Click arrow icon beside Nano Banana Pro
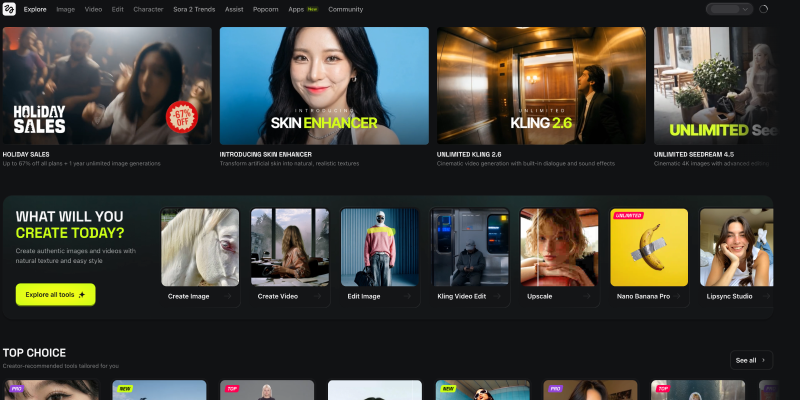The image size is (800, 400). point(677,296)
